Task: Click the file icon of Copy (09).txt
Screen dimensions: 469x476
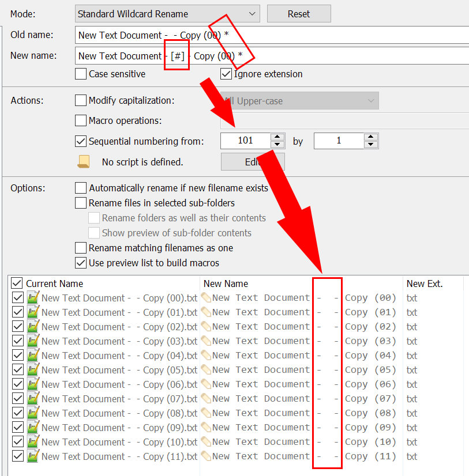Action: click(x=33, y=427)
